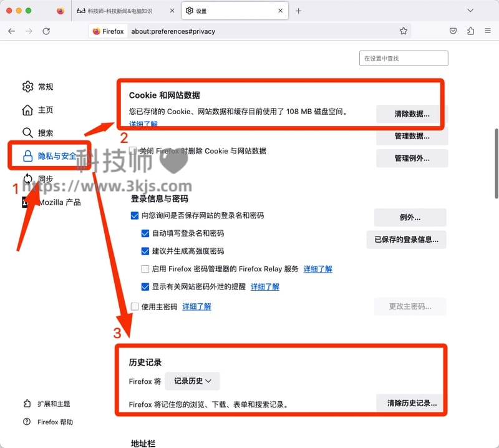499x448 pixels.
Task: Open 详细了解 link next to Firefox Relay
Action: (317, 269)
